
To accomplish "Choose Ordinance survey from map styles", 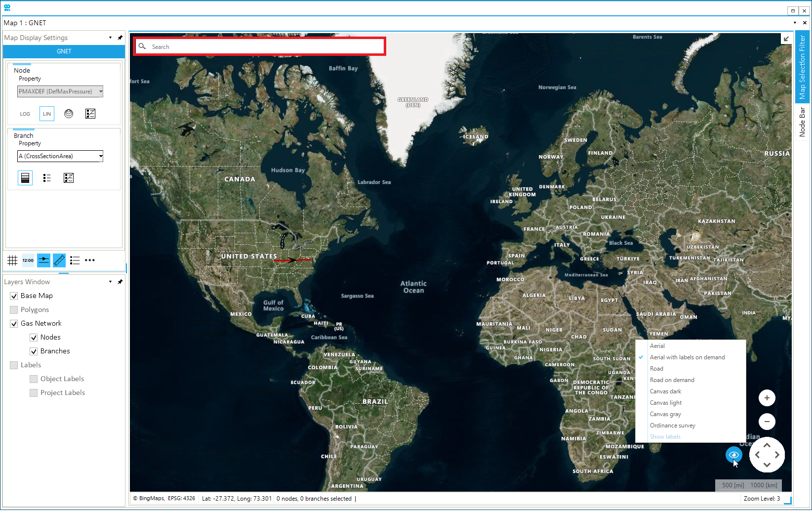I will tap(672, 426).
